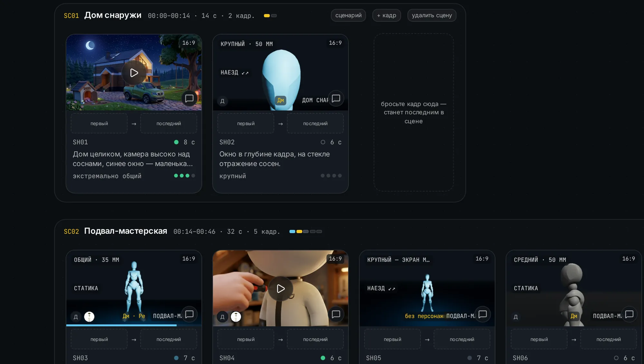644x364 pixels.
Task: Play the SH01 house shot preview
Action: pyautogui.click(x=134, y=73)
